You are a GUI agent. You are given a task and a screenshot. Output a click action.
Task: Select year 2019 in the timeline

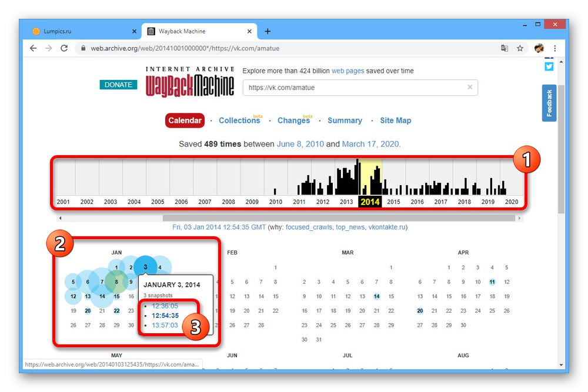[488, 202]
